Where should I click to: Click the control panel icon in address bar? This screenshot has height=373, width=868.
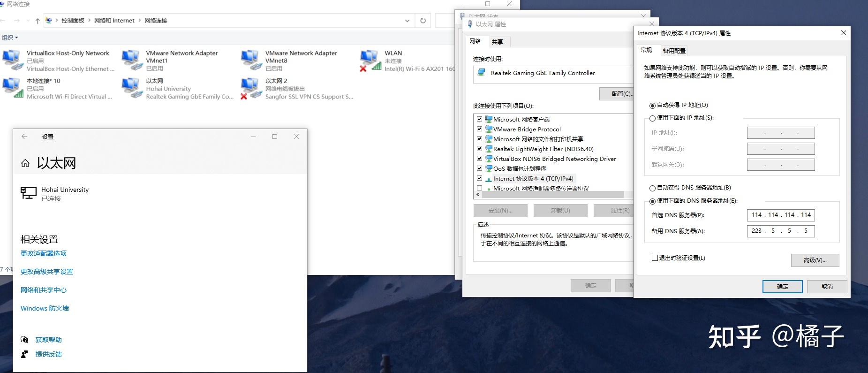49,21
